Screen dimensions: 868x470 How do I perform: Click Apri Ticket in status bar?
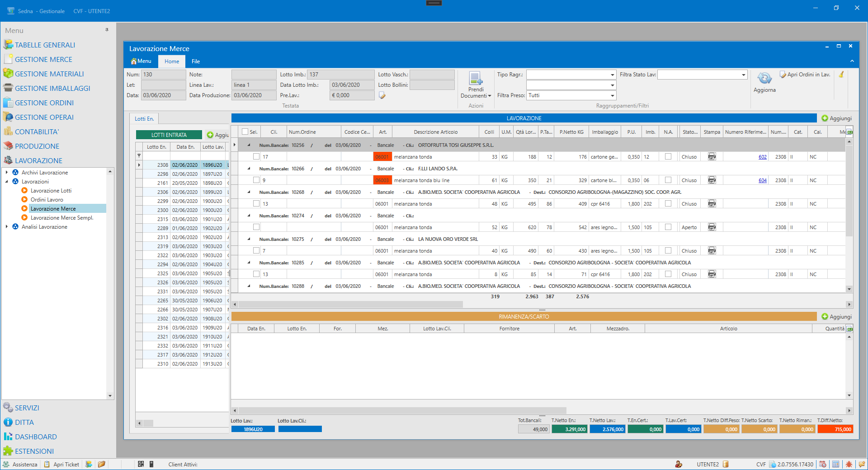[61, 464]
